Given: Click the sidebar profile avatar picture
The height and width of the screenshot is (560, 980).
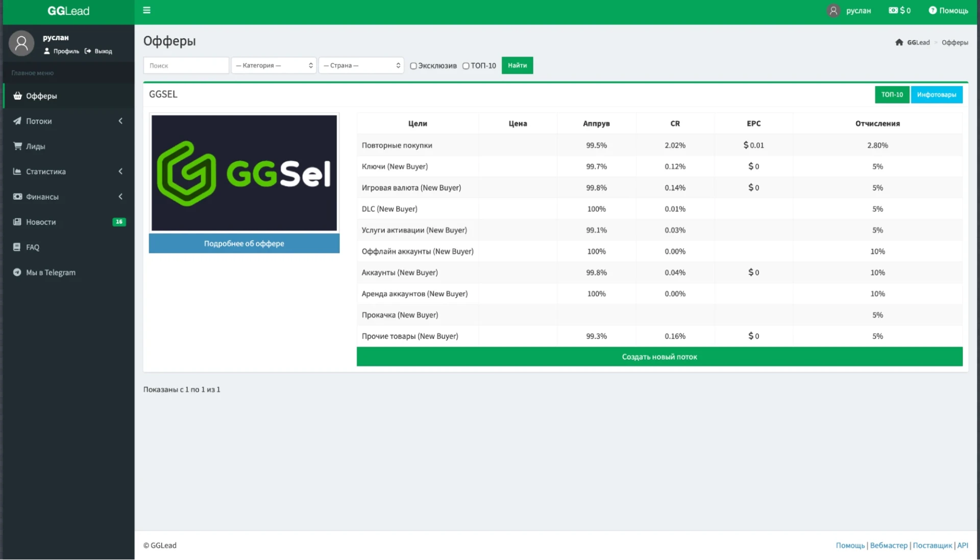Looking at the screenshot, I should coord(21,43).
